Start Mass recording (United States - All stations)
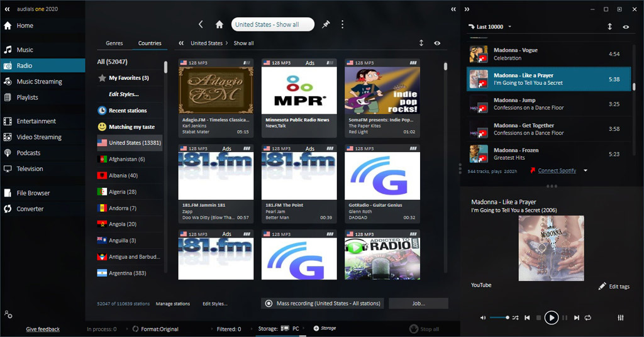 point(323,303)
